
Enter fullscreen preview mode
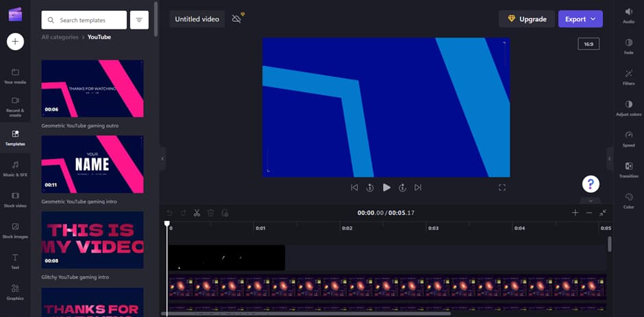(x=502, y=187)
